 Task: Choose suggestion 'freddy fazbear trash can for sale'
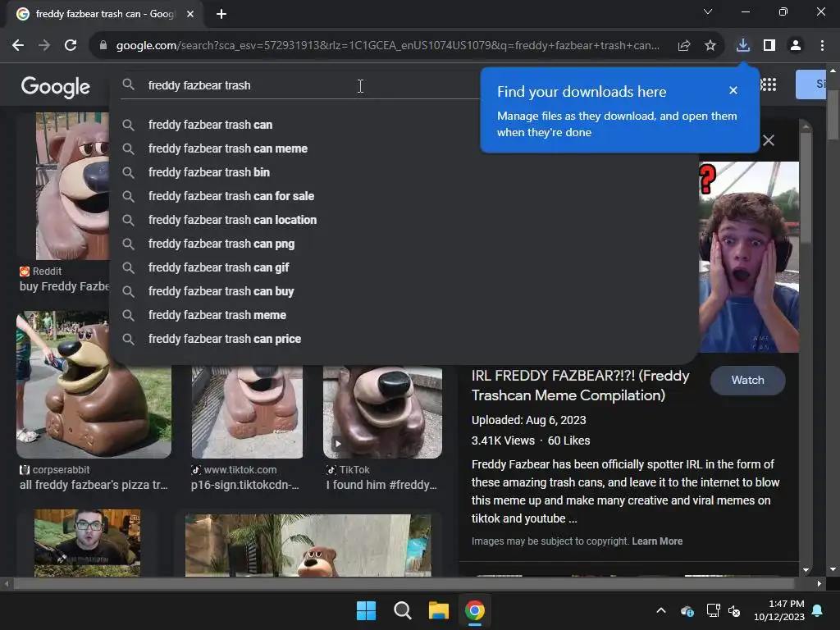[404, 196]
